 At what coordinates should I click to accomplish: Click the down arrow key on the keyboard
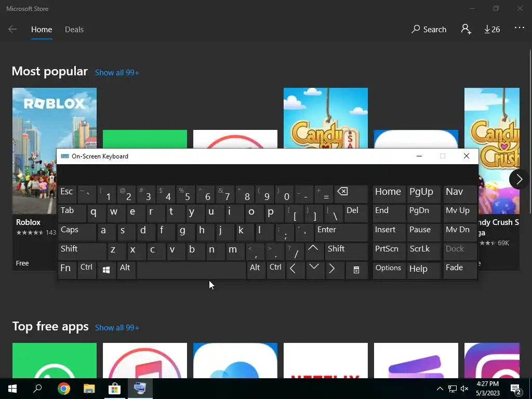tap(314, 270)
